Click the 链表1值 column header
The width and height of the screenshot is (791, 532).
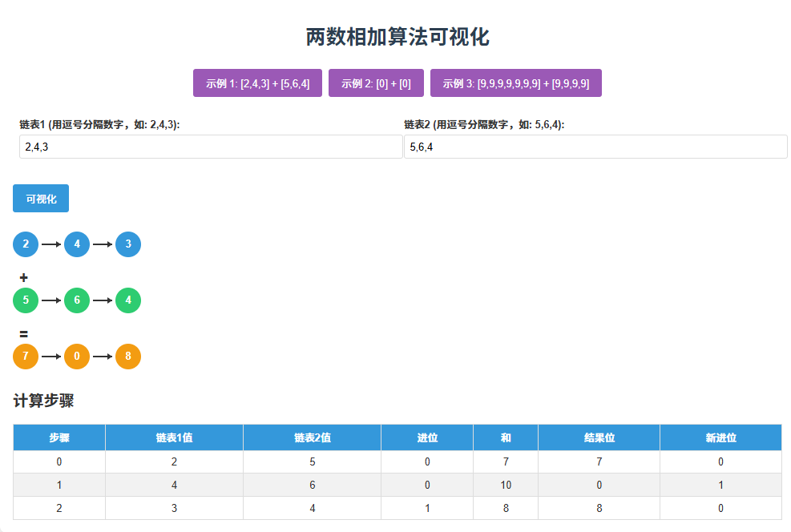(x=174, y=437)
